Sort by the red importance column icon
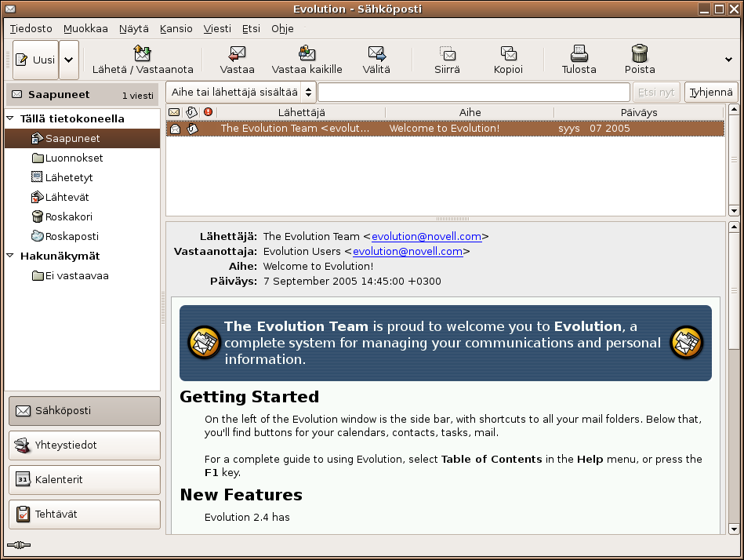Screen dimensions: 744x560 (208, 112)
